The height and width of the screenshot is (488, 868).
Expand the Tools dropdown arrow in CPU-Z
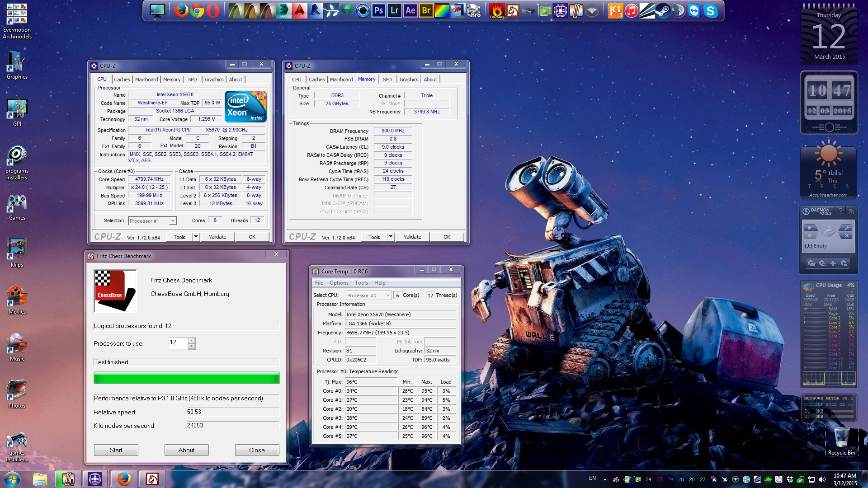click(195, 236)
